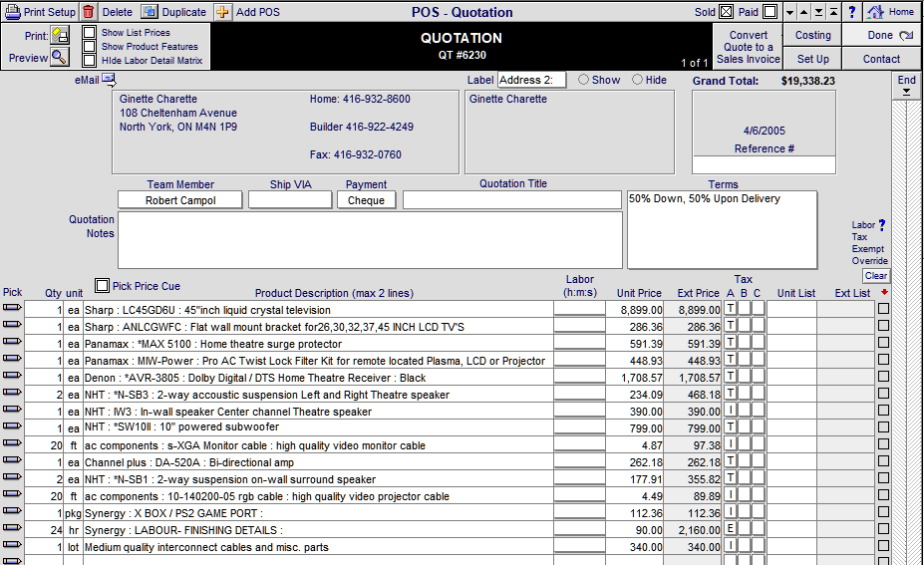The width and height of the screenshot is (924, 565).
Task: Click the Quotation Title input field
Action: 512,199
